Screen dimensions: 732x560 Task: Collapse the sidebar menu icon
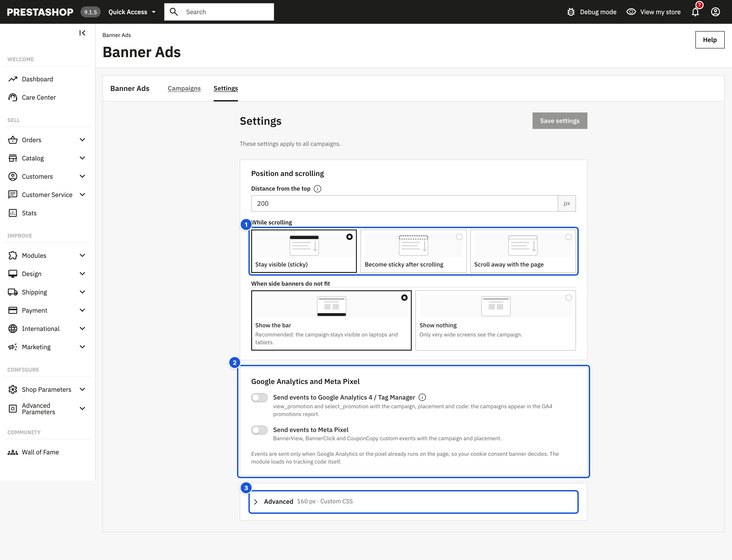click(x=82, y=33)
